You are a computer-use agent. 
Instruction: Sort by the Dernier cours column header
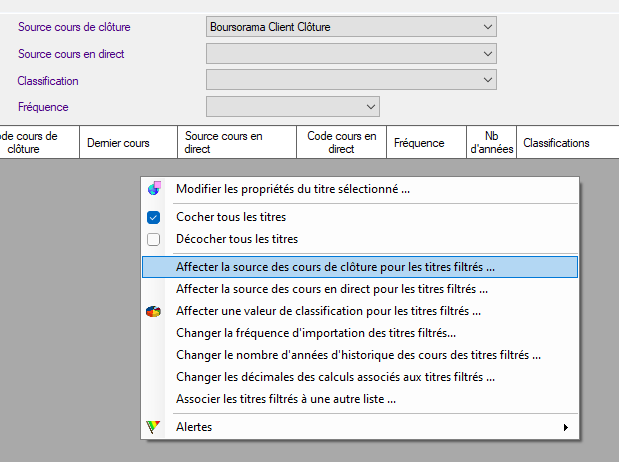pyautogui.click(x=118, y=143)
